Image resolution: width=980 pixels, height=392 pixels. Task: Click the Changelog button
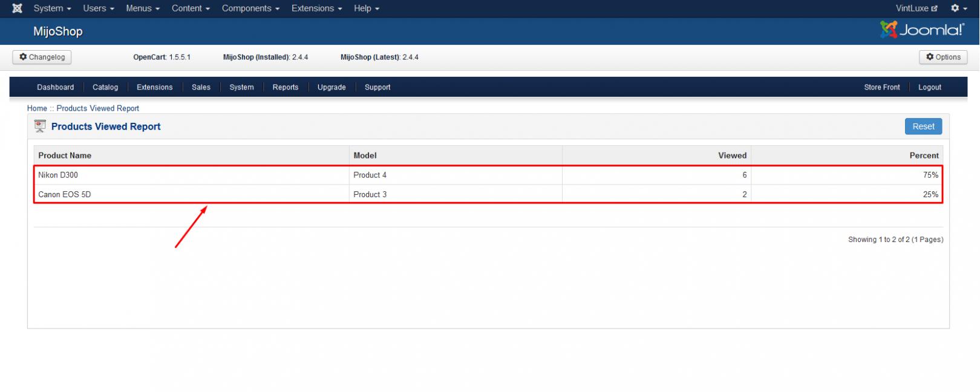pyautogui.click(x=42, y=57)
